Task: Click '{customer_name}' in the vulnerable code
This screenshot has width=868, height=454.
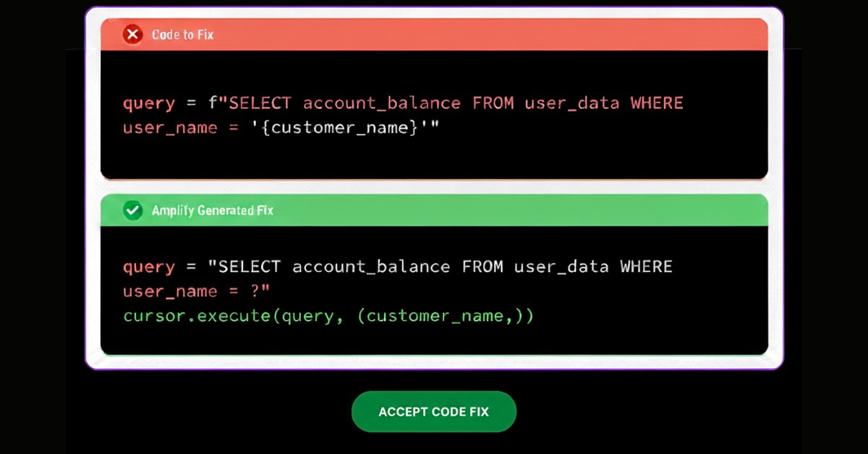Action: coord(334,128)
